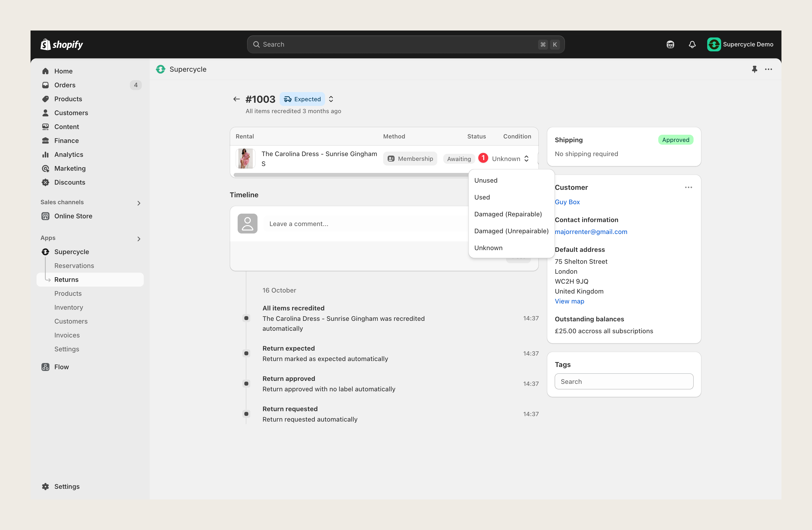
Task: Expand the Sales channels section
Action: (x=139, y=203)
